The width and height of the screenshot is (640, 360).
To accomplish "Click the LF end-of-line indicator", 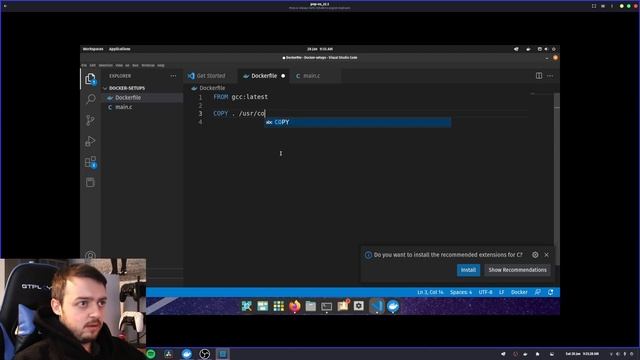I will click(x=502, y=292).
